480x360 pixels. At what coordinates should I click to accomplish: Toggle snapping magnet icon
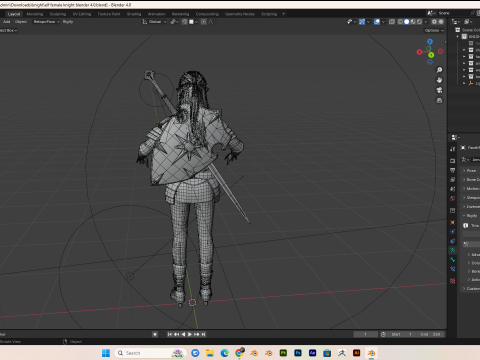pos(184,22)
